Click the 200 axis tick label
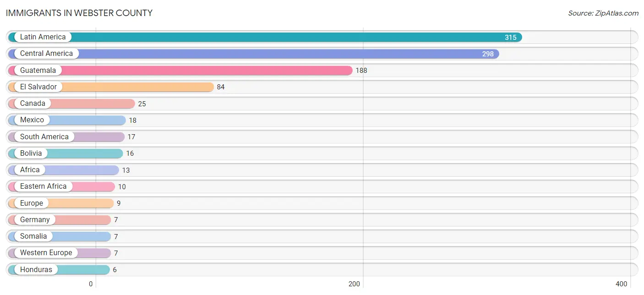 [354, 284]
